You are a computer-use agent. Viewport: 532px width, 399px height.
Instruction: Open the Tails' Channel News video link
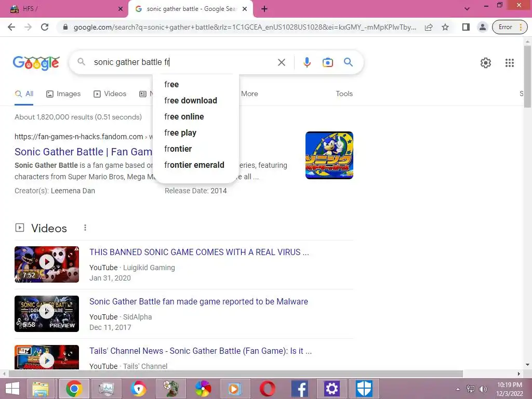point(201,351)
